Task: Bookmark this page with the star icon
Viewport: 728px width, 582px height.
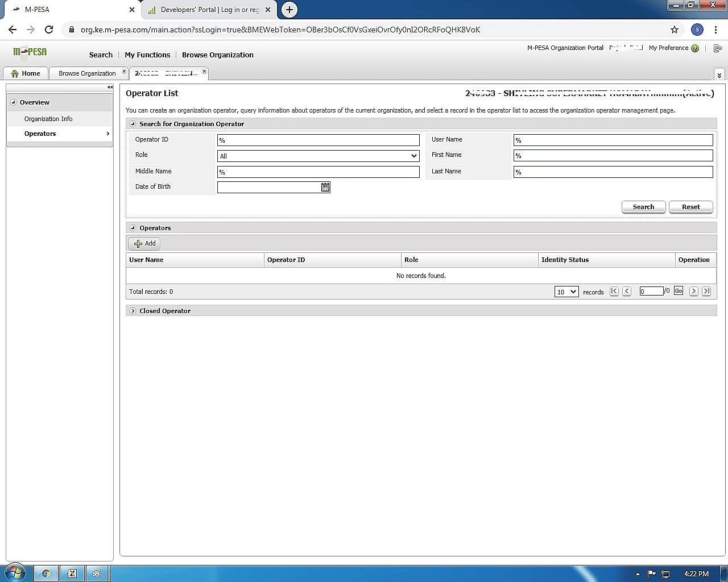Action: pyautogui.click(x=675, y=30)
